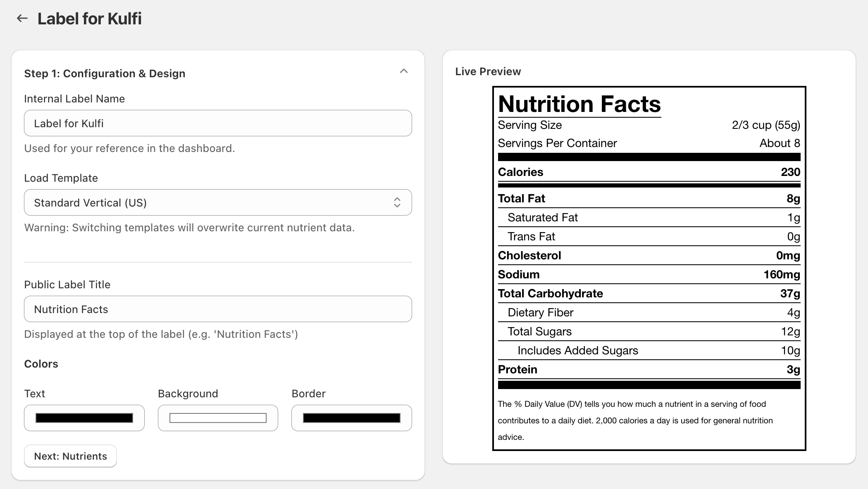
Task: Change the Background color swatch
Action: (x=218, y=418)
